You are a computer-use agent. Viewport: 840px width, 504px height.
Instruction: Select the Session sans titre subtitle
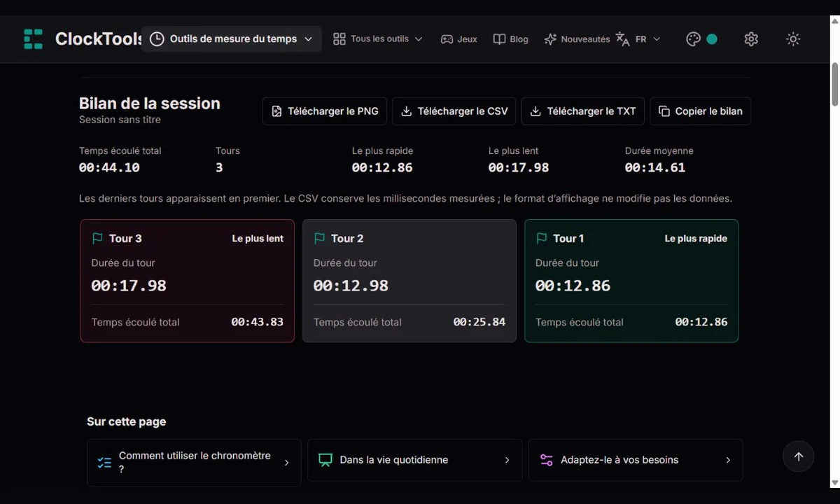(120, 120)
